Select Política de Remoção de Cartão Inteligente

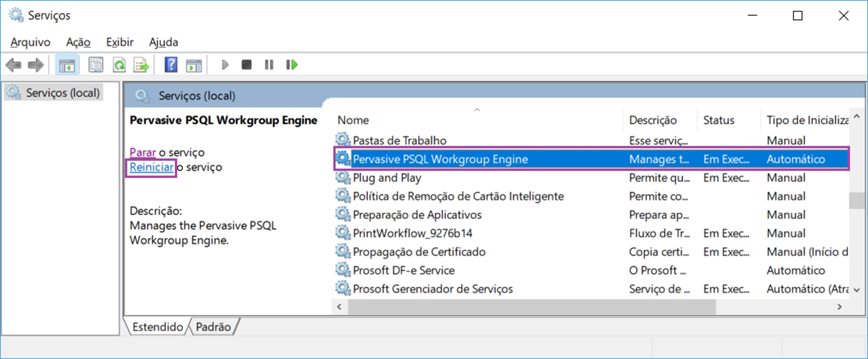pos(591,196)
